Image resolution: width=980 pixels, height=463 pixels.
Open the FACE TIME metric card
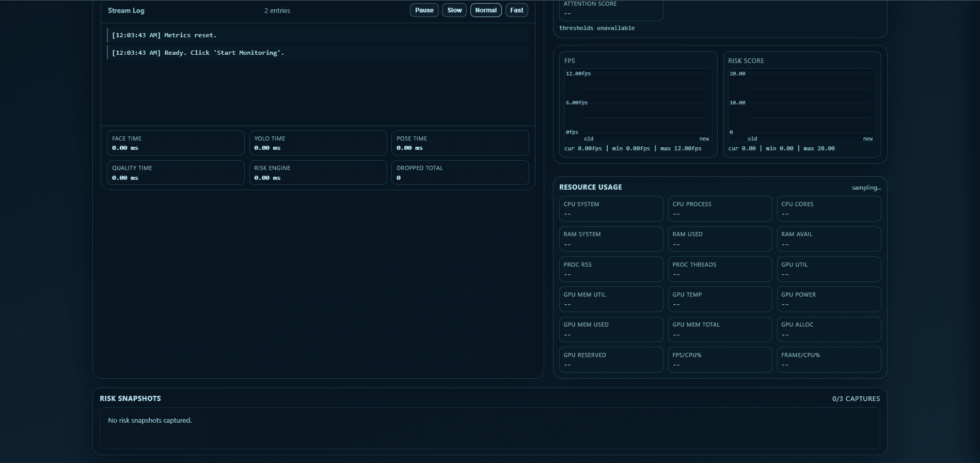[176, 143]
